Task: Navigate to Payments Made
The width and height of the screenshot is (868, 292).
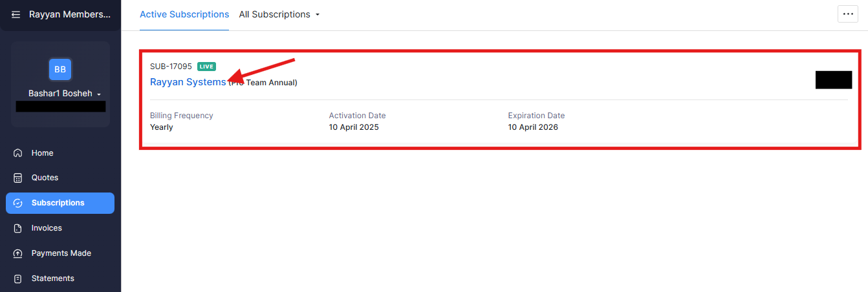Action: (61, 253)
